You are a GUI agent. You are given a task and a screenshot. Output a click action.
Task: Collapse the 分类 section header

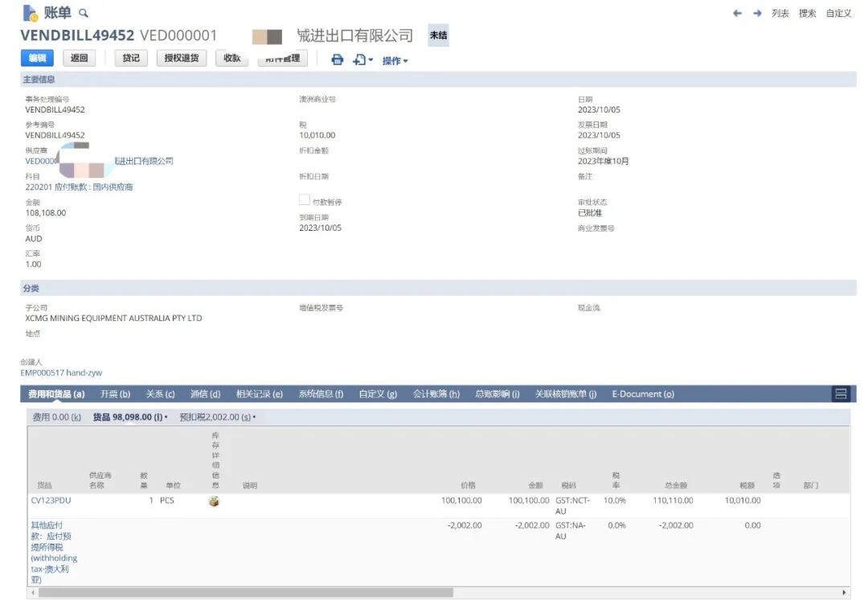click(x=438, y=288)
